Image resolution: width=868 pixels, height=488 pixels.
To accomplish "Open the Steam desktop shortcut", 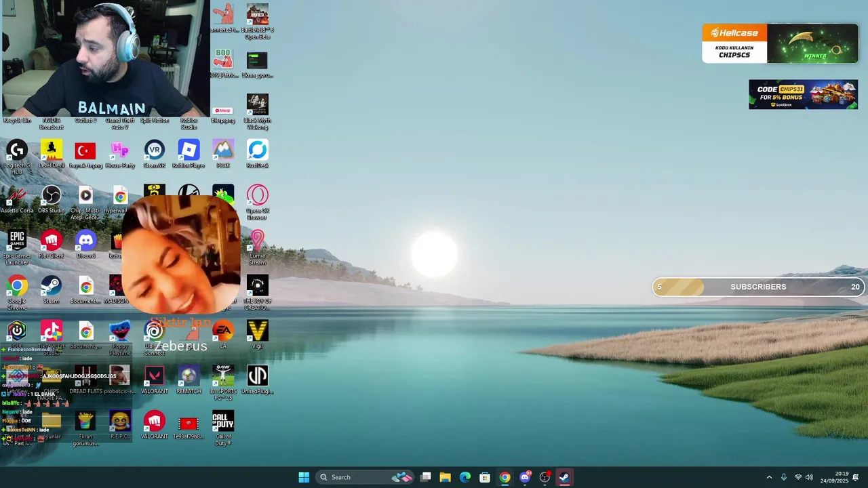I will coord(52,289).
